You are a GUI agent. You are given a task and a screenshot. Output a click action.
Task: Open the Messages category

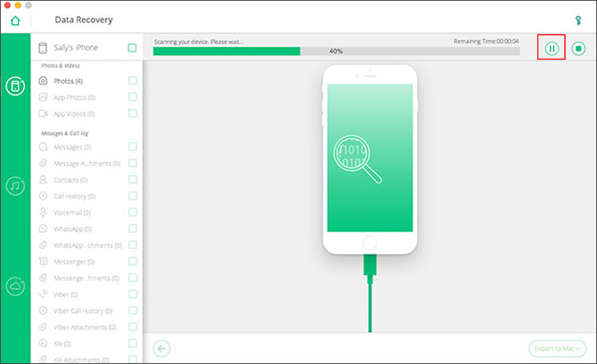point(72,147)
